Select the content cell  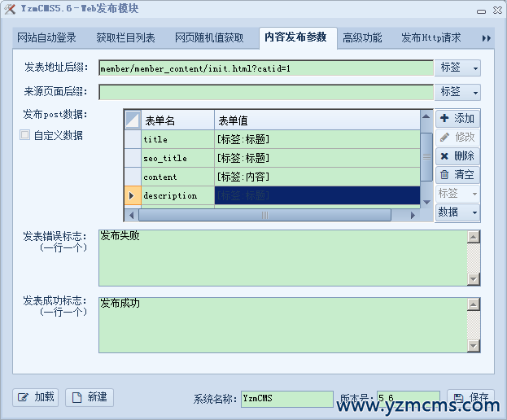(177, 177)
